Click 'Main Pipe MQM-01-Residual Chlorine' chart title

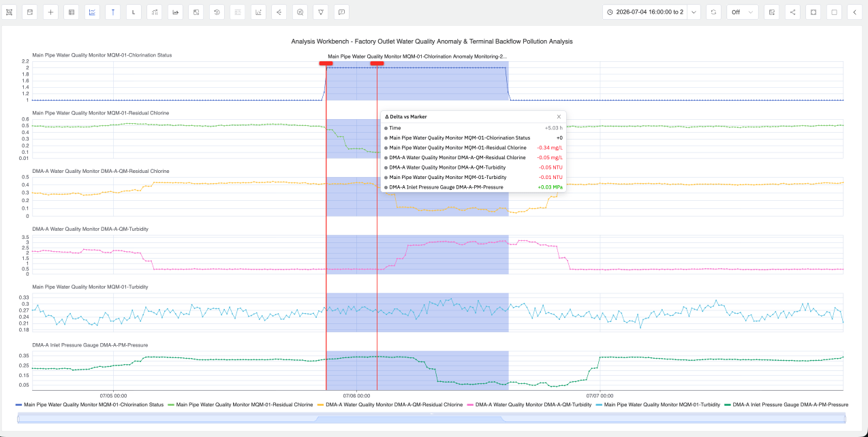(101, 113)
